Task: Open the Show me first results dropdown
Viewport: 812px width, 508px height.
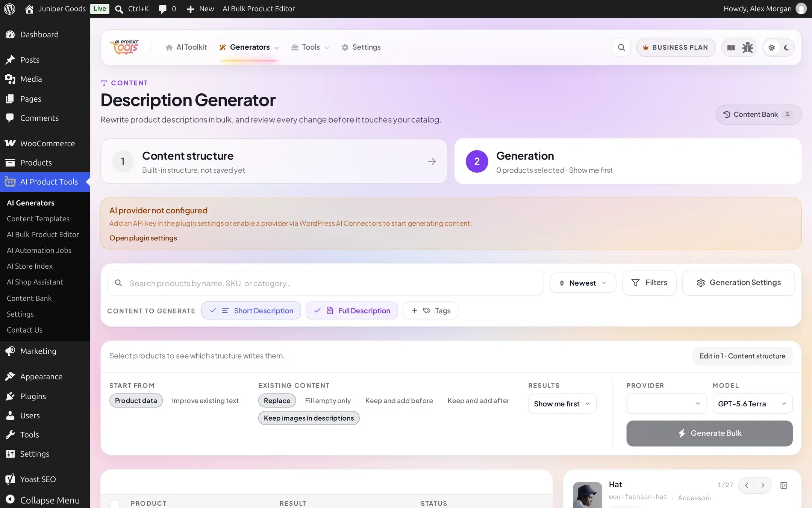Action: tap(562, 404)
